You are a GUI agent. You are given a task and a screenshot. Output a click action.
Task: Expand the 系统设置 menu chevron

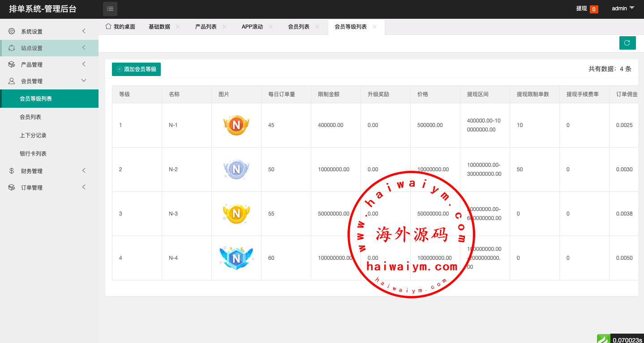[84, 31]
